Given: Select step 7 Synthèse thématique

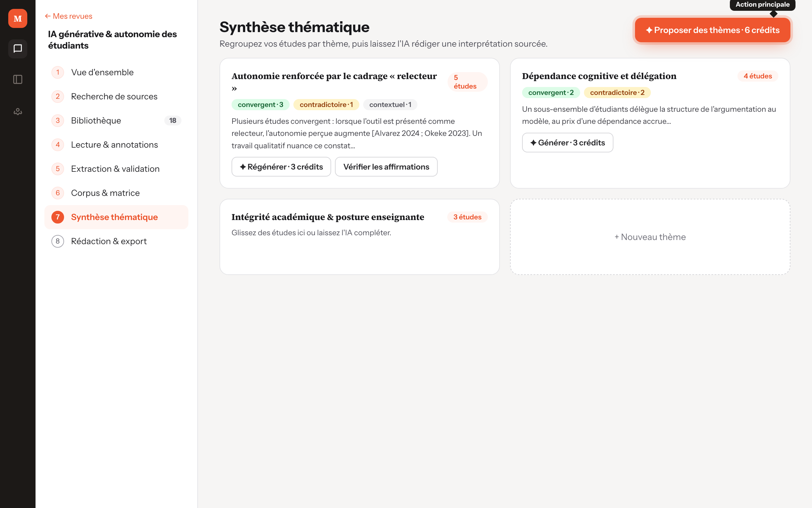Looking at the screenshot, I should click(x=116, y=217).
